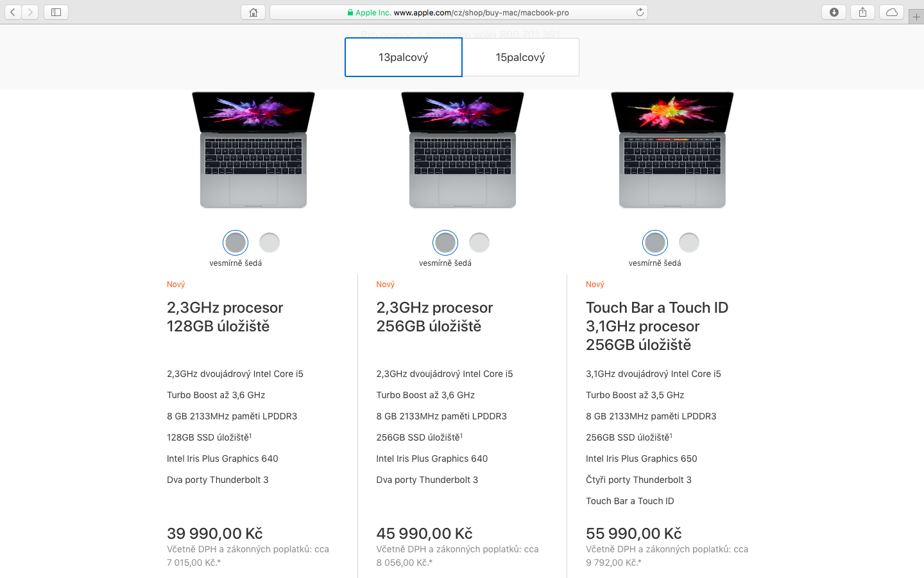This screenshot has height=578, width=924.
Task: Open the home page icon
Action: click(x=253, y=12)
